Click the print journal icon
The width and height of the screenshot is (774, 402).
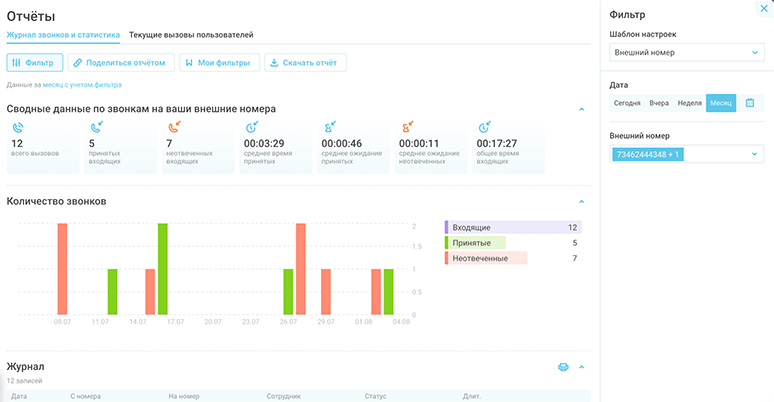563,367
